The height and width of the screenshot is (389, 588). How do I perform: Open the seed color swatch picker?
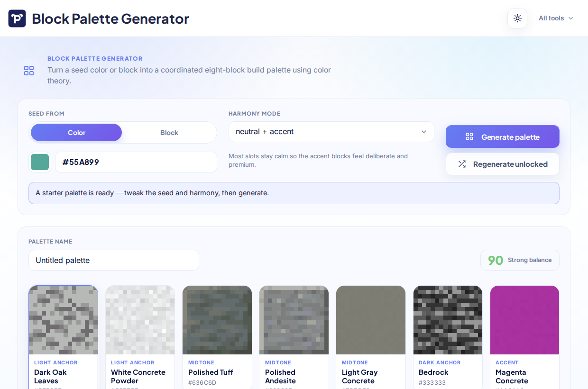tap(40, 162)
